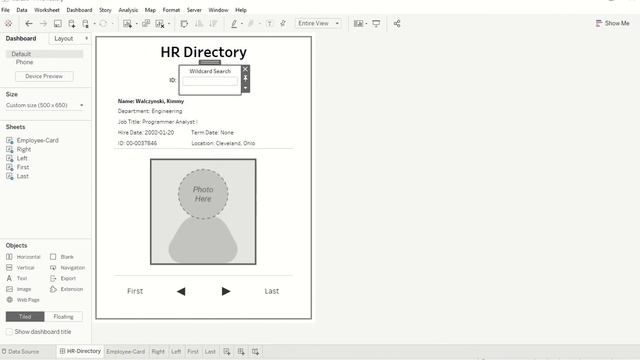Enable Show dashboard title checkbox
The width and height of the screenshot is (640, 360).
click(x=9, y=332)
